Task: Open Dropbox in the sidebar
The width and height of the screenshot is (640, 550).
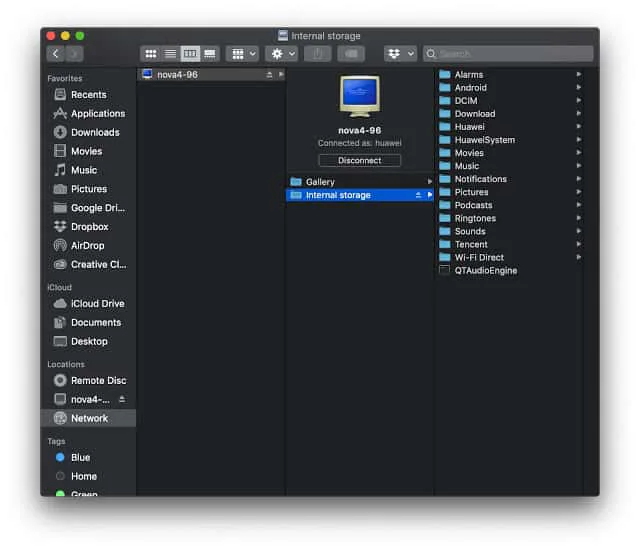Action: point(89,226)
